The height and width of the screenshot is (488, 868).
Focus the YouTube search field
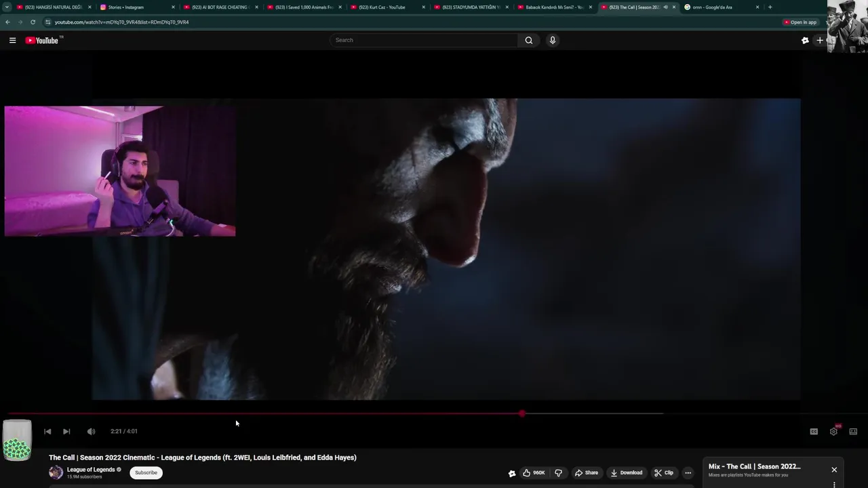tap(424, 40)
